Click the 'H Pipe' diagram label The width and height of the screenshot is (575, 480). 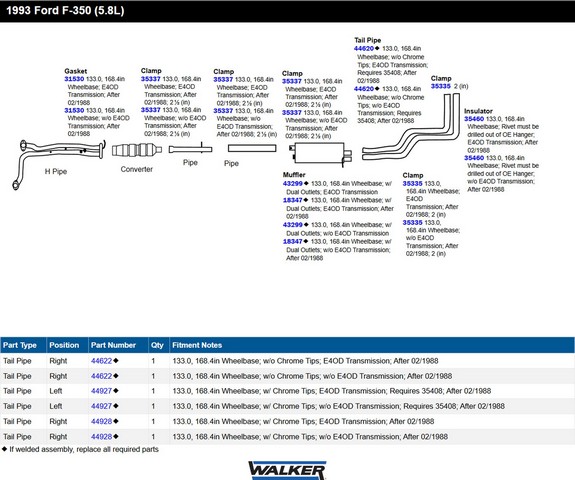coord(56,171)
